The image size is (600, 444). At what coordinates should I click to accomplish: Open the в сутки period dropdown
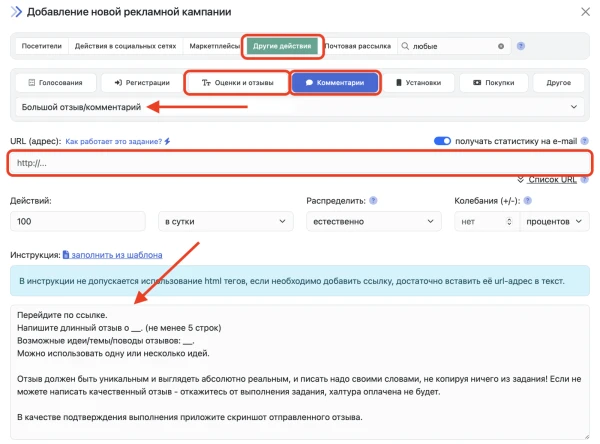[x=225, y=221]
